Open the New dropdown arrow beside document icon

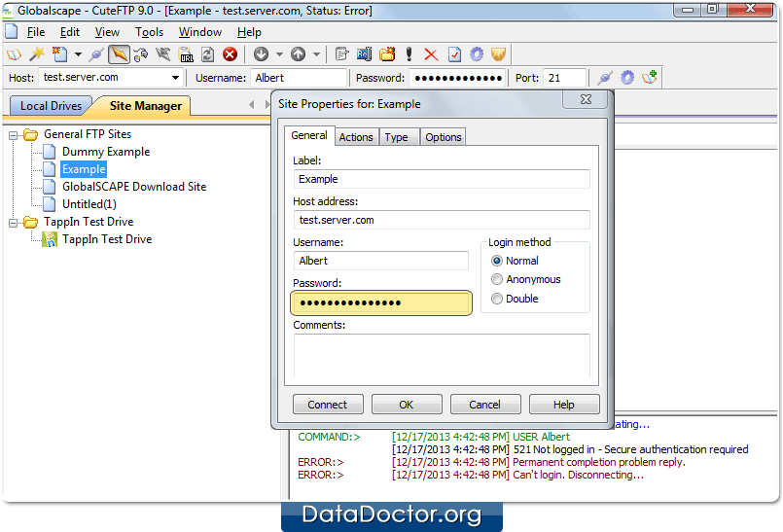coord(78,53)
